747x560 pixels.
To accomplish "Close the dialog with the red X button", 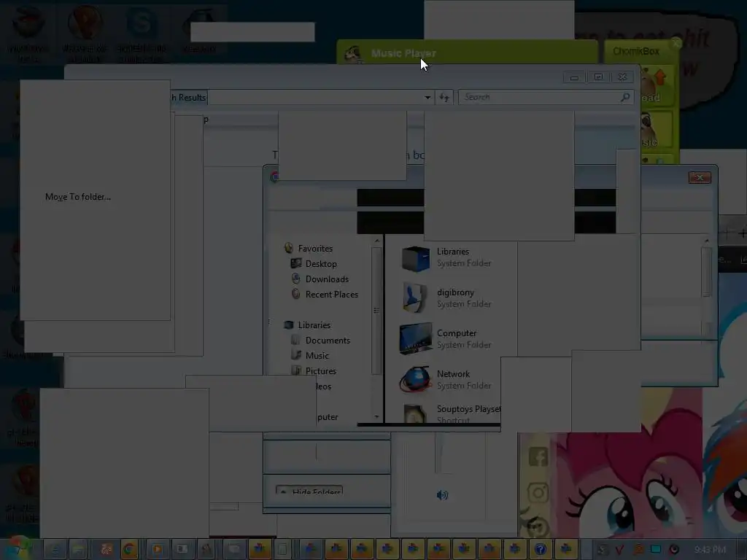I will coord(700,178).
